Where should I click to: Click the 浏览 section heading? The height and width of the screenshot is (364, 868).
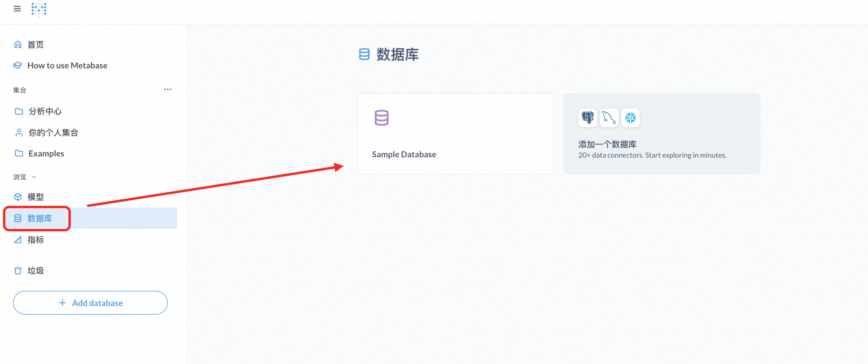pos(20,177)
